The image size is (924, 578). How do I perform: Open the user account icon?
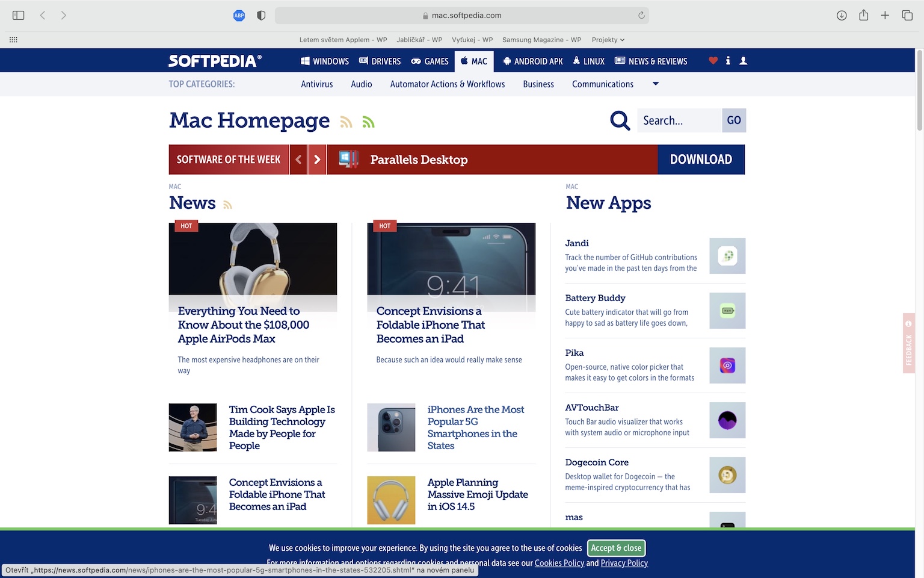[744, 60]
